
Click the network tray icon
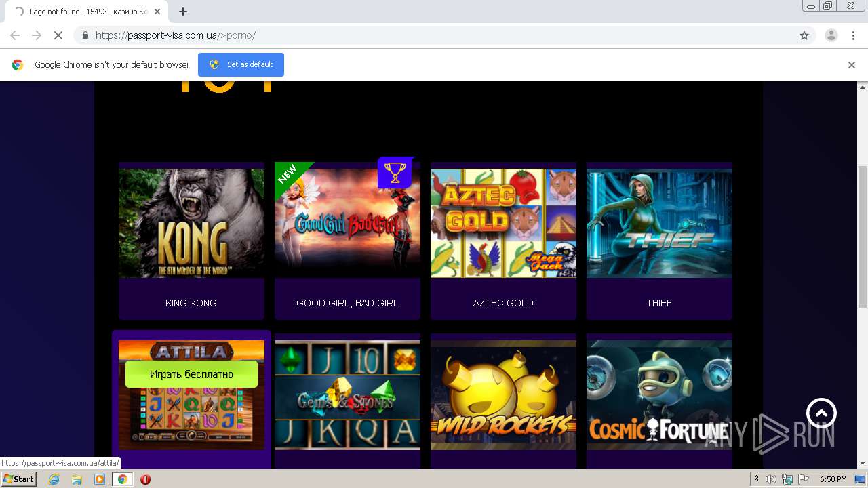pos(787,479)
